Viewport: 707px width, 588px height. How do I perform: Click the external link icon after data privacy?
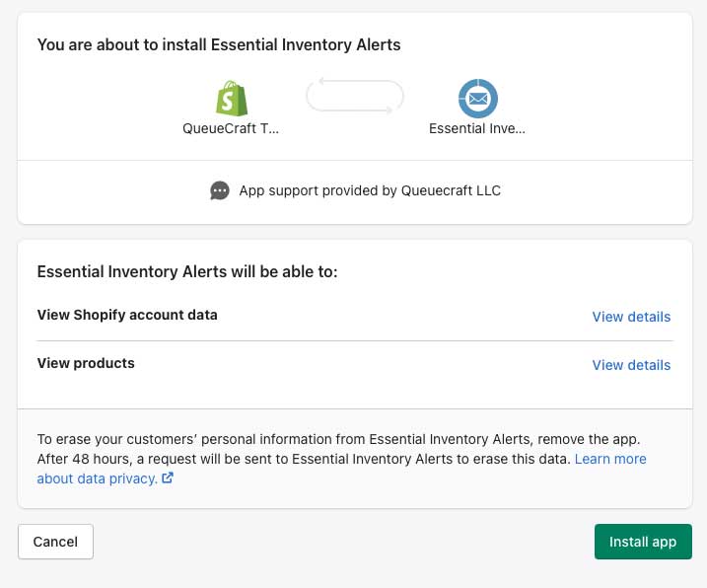click(x=168, y=478)
